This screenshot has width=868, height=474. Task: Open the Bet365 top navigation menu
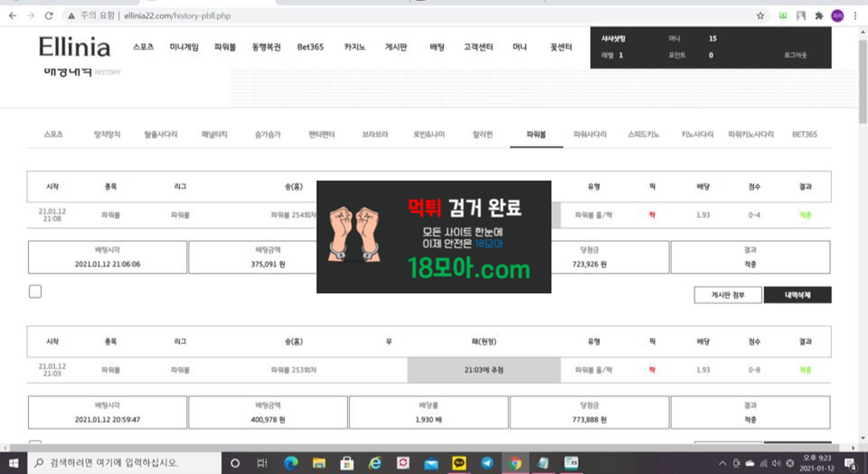tap(310, 47)
